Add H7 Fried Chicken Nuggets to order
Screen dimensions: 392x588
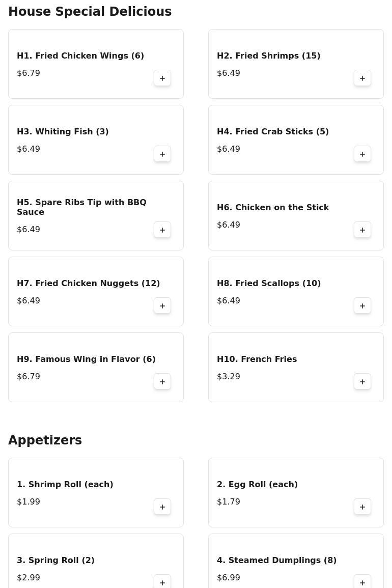[x=162, y=305]
